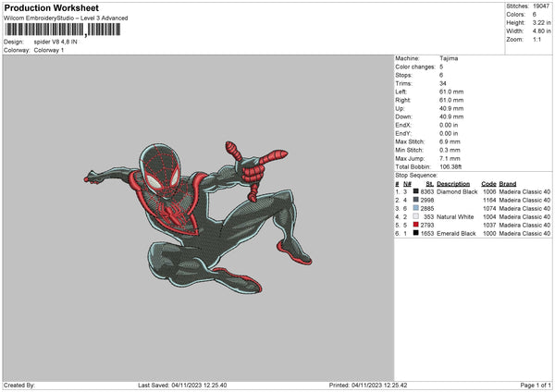
Task: Click the Stop Sequence heading
Action: coord(414,174)
